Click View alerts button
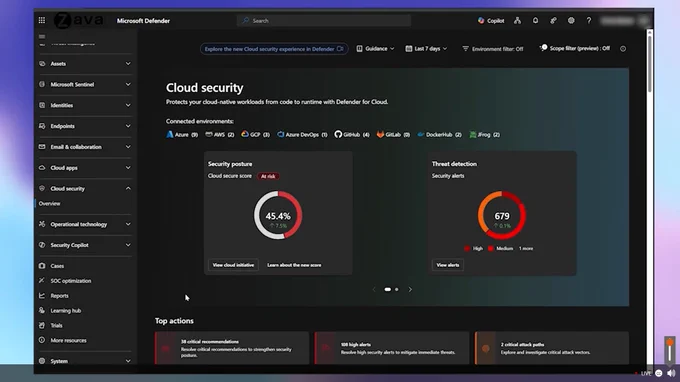The image size is (680, 382). [448, 265]
